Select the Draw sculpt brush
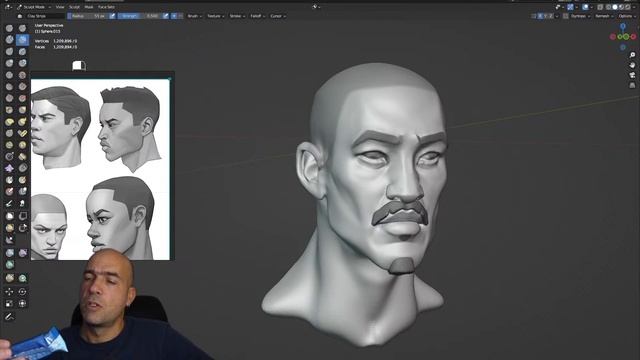This screenshot has width=640, height=360. pyautogui.click(x=9, y=28)
